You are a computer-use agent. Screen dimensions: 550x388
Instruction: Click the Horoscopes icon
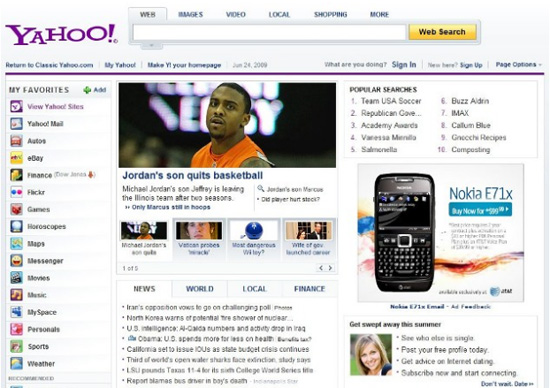(16, 226)
